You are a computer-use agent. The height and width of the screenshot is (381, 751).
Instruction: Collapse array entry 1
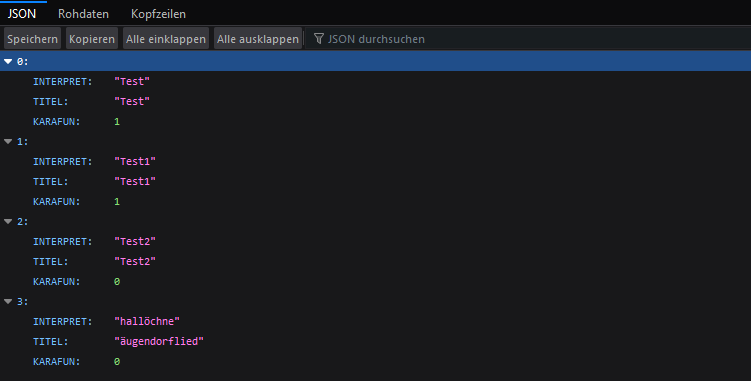(8, 141)
